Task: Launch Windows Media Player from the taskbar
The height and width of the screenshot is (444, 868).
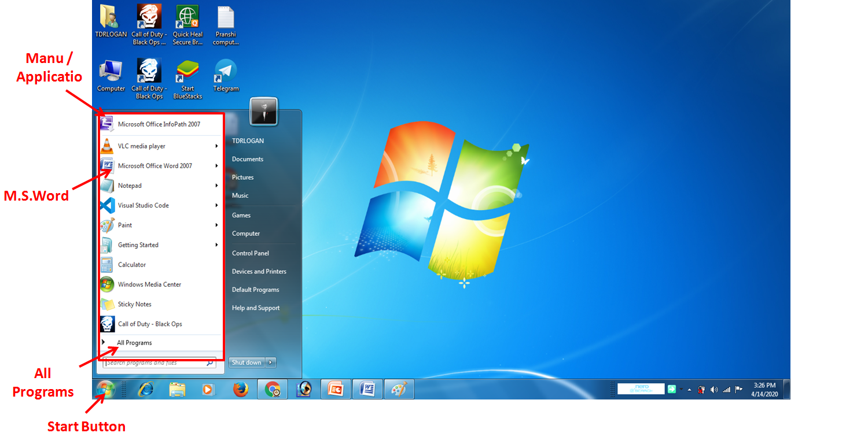Action: click(x=208, y=390)
